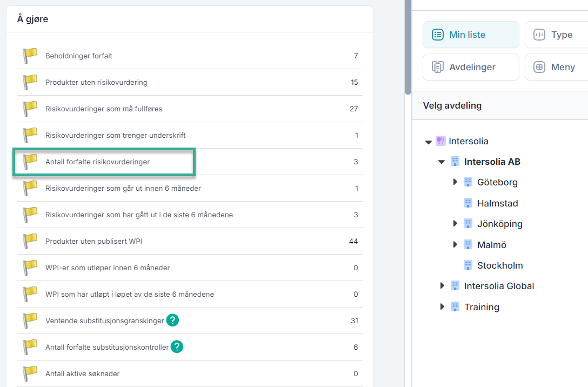
Task: Switch to the Avdelinger tab
Action: [x=471, y=67]
